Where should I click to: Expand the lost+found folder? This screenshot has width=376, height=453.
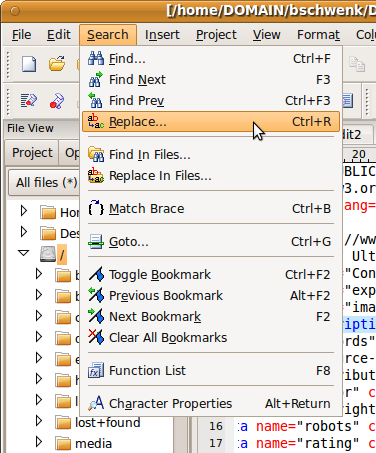point(39,421)
